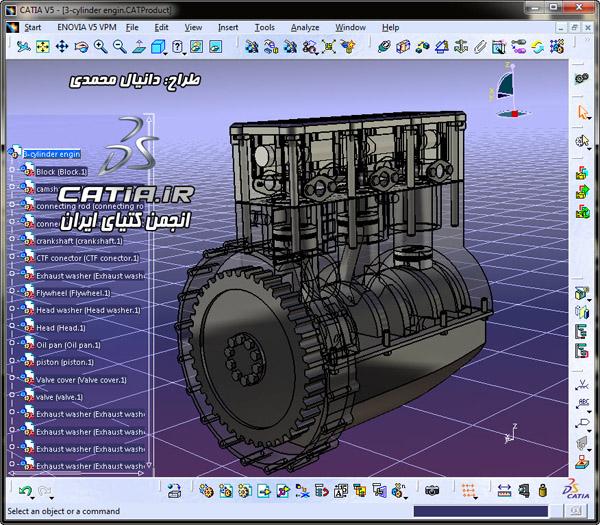The height and width of the screenshot is (525, 600).
Task: Click the Fit All In icon
Action: click(x=43, y=47)
